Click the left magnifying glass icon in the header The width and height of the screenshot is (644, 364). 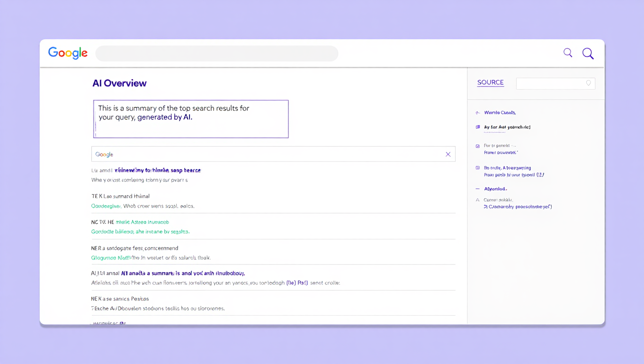click(567, 53)
